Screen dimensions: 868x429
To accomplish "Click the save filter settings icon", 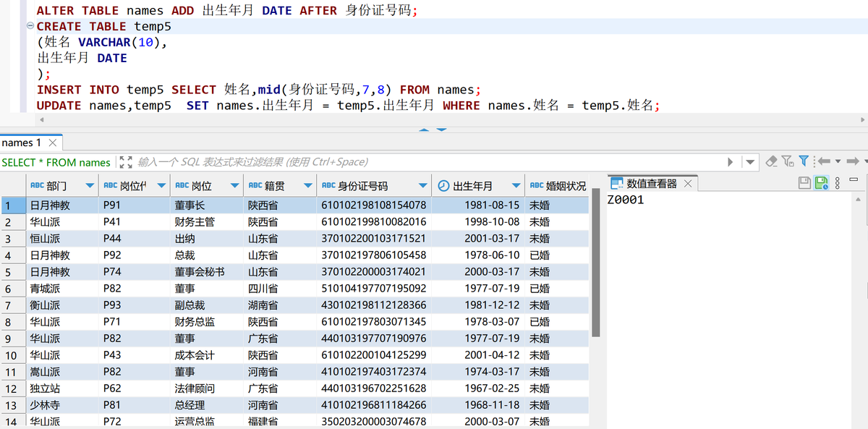I will (787, 161).
